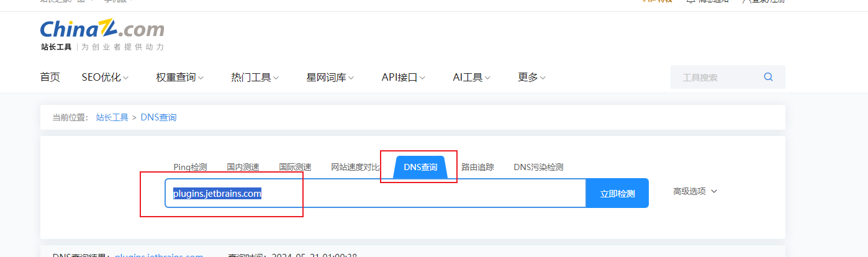This screenshot has height=257, width=868.
Task: Focus the plugins.jetbrains.com domain input
Action: (376, 193)
